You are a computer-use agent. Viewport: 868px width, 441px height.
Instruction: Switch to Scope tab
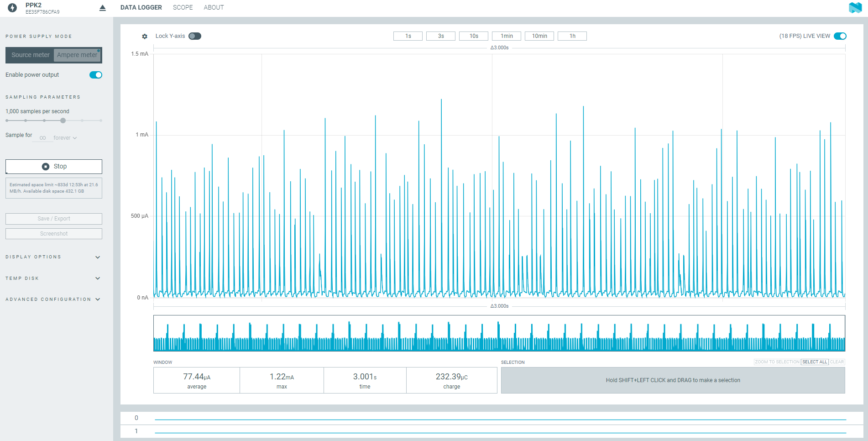pyautogui.click(x=183, y=7)
